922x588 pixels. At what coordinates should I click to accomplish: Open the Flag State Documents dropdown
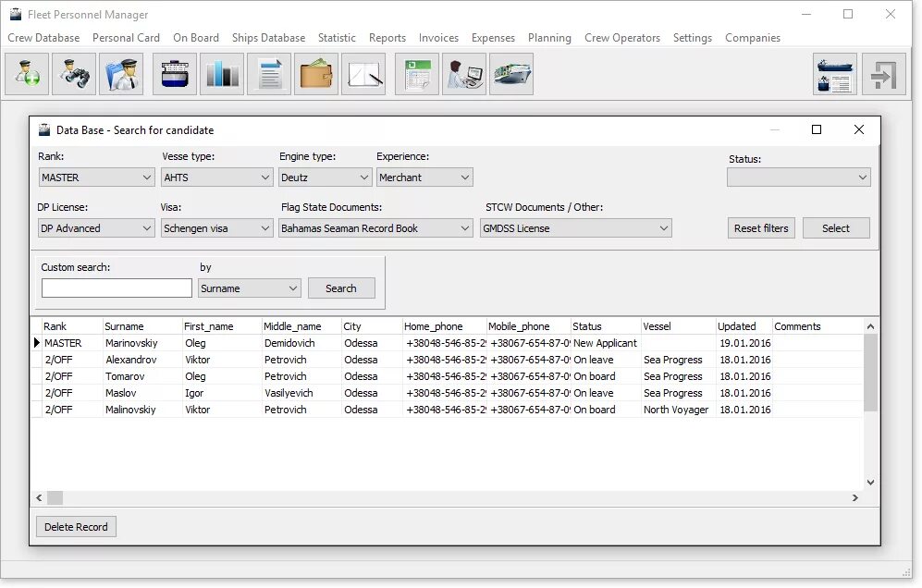click(x=375, y=228)
